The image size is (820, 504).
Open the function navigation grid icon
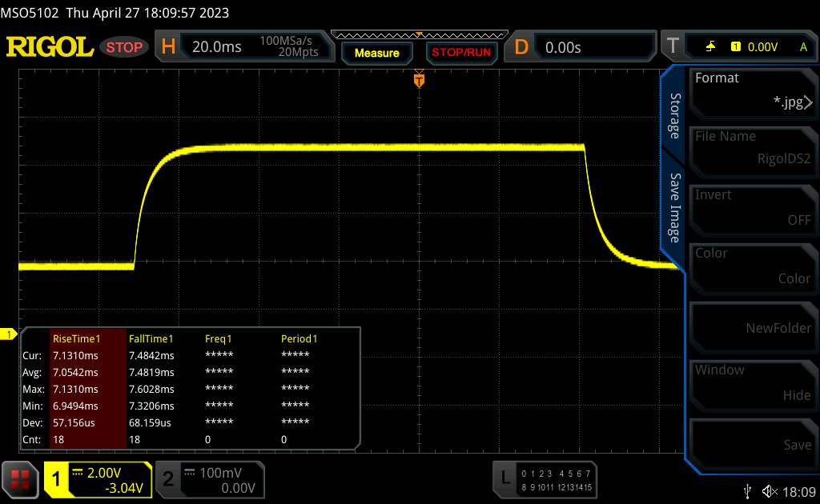[x=20, y=478]
